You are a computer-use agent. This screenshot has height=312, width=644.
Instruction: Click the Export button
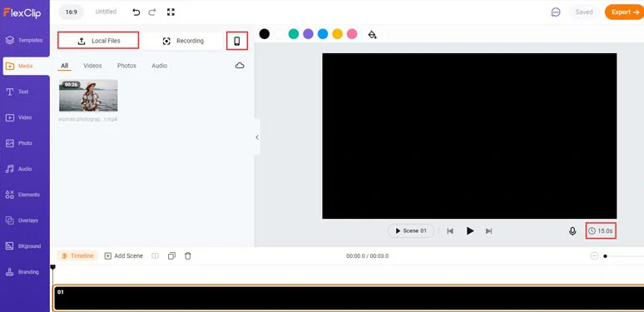coord(625,12)
